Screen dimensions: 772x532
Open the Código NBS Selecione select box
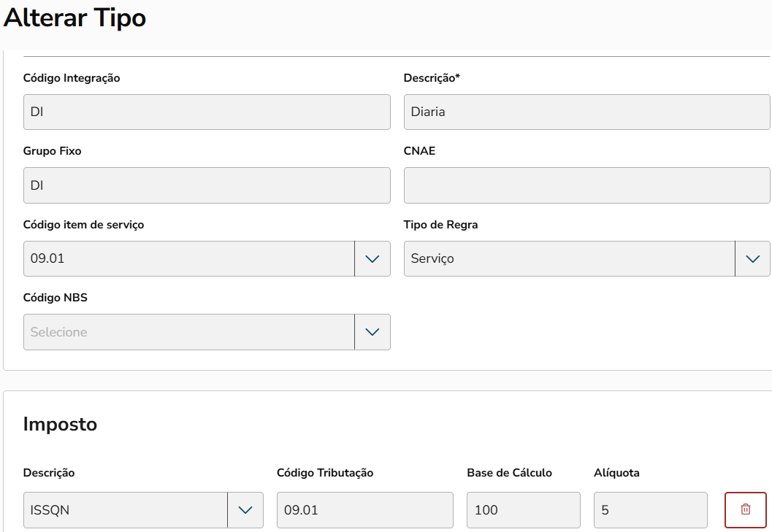188,332
